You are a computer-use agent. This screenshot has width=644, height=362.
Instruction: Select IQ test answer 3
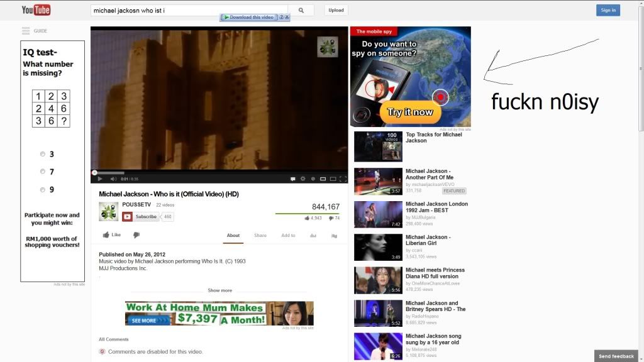click(x=43, y=154)
